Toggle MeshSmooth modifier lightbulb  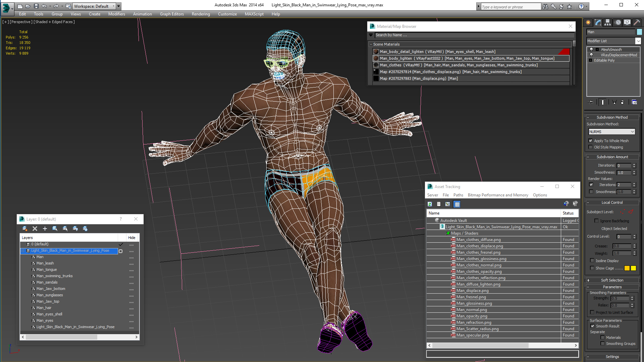591,50
